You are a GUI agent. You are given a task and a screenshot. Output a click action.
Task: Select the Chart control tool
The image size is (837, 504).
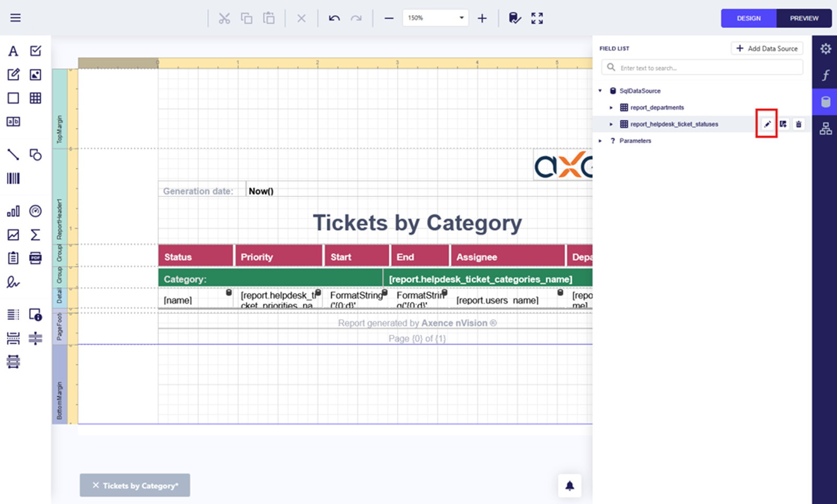pyautogui.click(x=13, y=211)
